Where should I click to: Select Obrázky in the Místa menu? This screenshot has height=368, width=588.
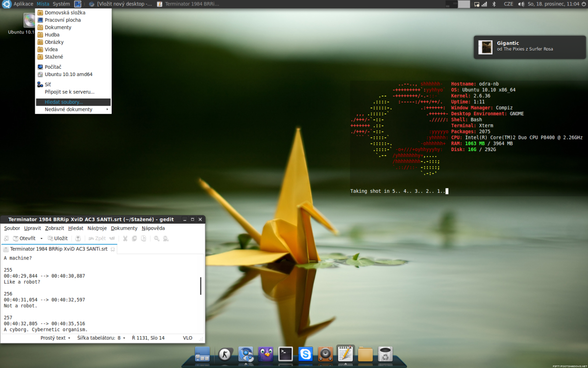73,42
